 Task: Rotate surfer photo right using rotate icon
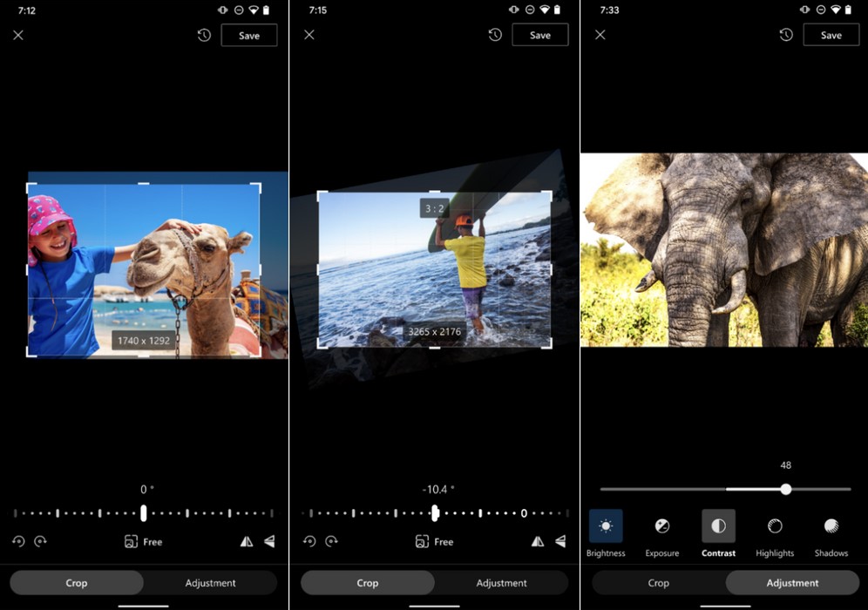(331, 541)
